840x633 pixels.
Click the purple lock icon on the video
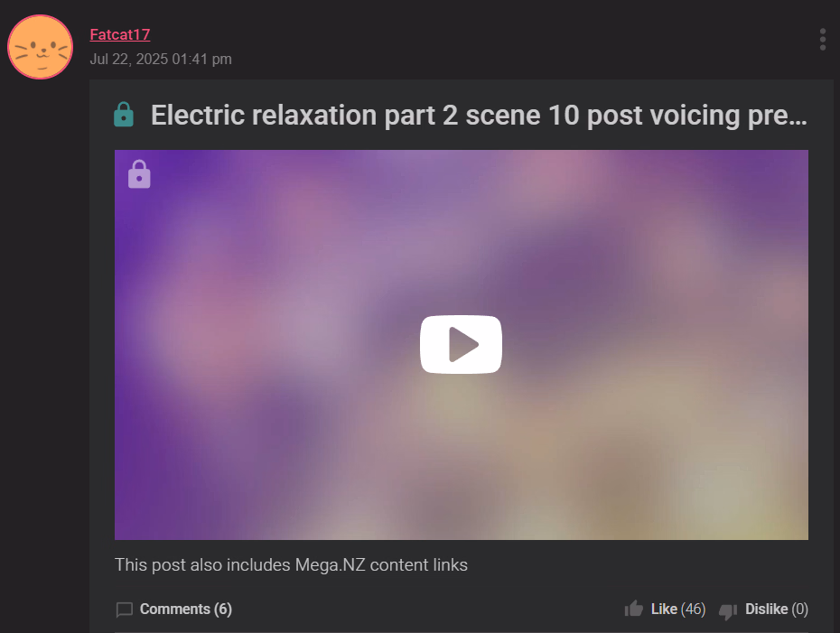pyautogui.click(x=139, y=174)
